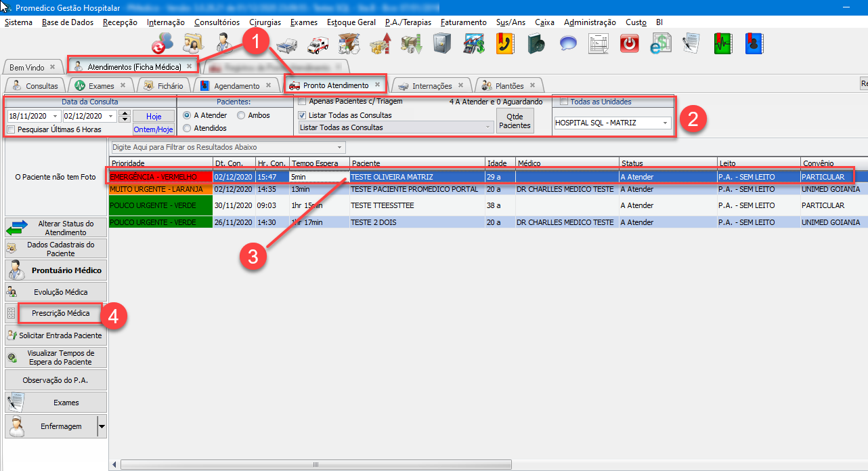Open the safe vault toolbar icon

(x=442, y=45)
